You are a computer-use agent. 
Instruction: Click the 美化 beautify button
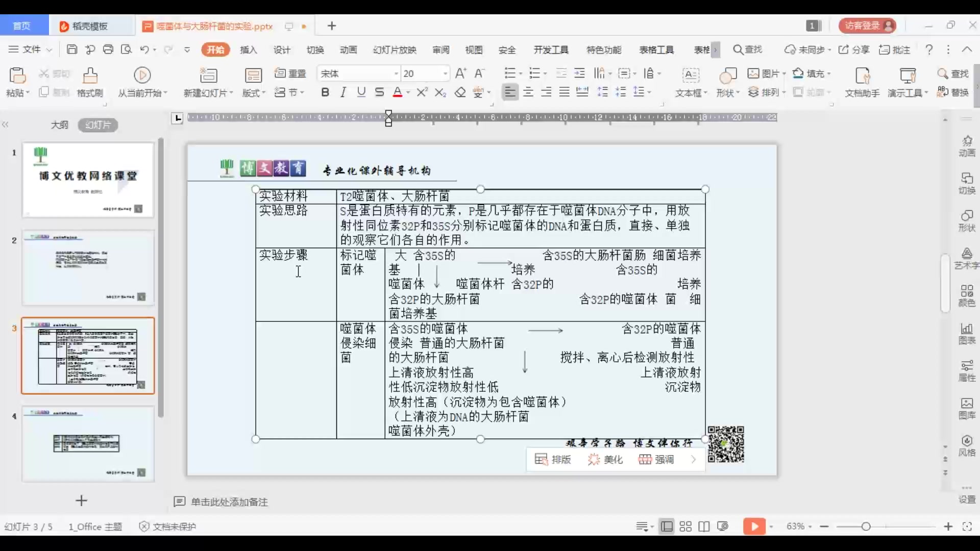click(606, 459)
